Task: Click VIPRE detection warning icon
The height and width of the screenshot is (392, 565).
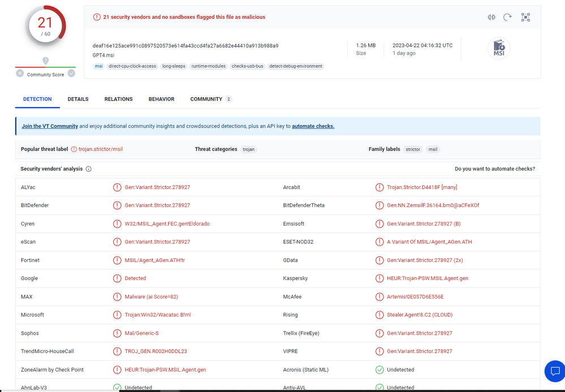Action: pyautogui.click(x=379, y=351)
